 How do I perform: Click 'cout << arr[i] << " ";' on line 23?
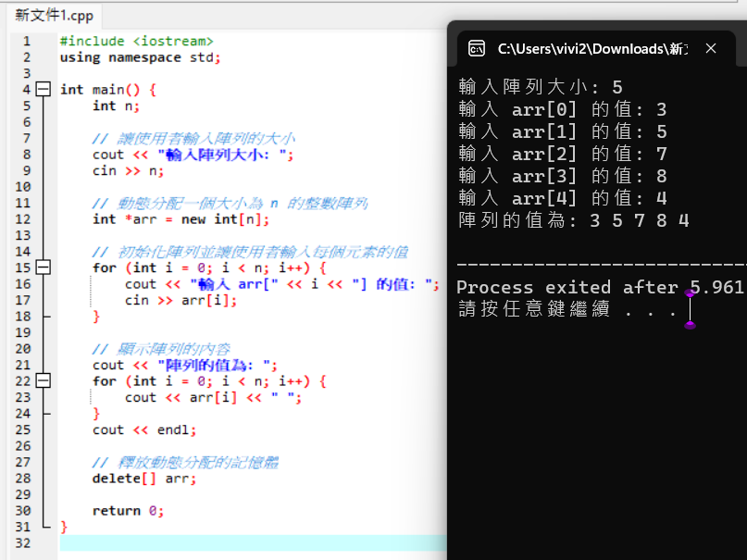click(x=214, y=397)
